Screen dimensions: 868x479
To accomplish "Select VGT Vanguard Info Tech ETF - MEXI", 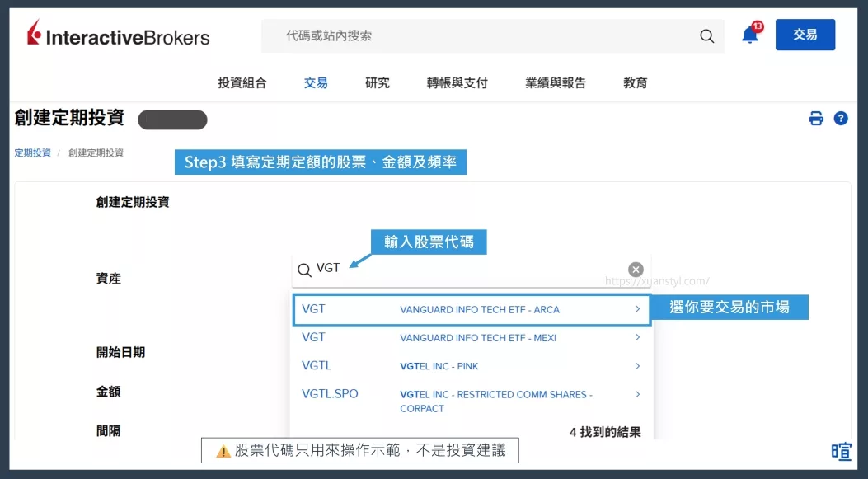I will click(471, 338).
